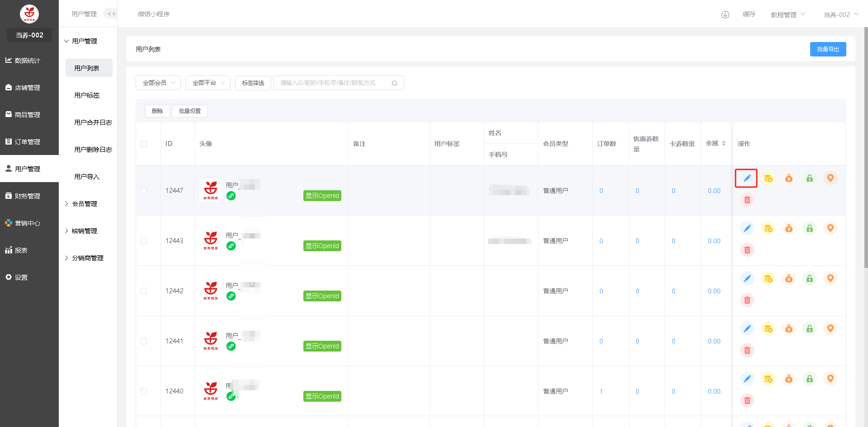Screen dimensions: 868x427
Task: Click the gold coins icon for user 12443
Action: pyautogui.click(x=768, y=229)
